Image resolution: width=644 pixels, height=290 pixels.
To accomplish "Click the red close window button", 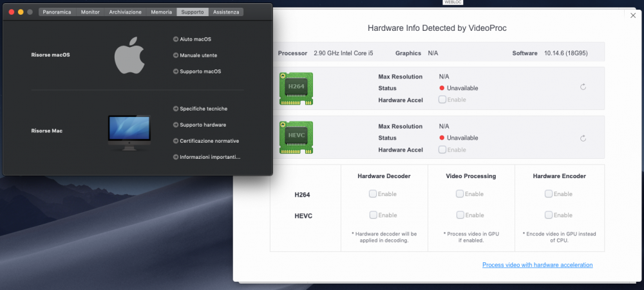I will 12,12.
